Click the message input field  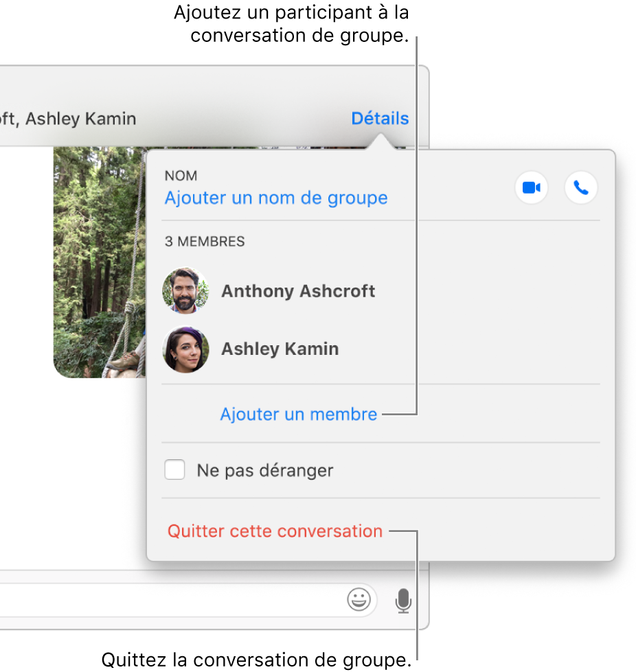[172, 600]
